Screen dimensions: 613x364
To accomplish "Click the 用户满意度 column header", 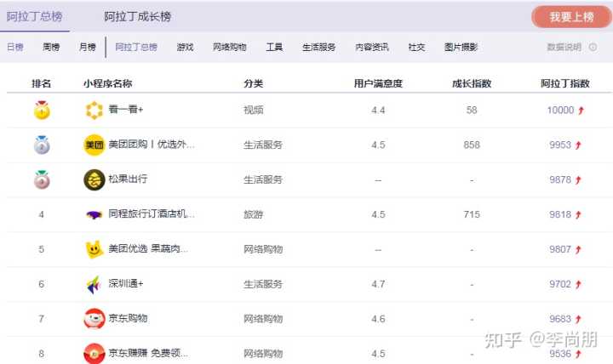I will [378, 83].
